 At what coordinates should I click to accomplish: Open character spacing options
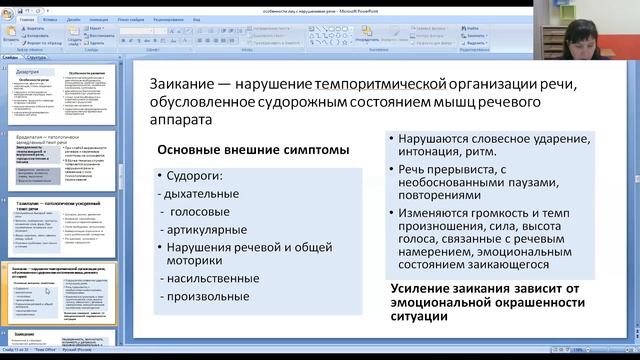pyautogui.click(x=163, y=41)
